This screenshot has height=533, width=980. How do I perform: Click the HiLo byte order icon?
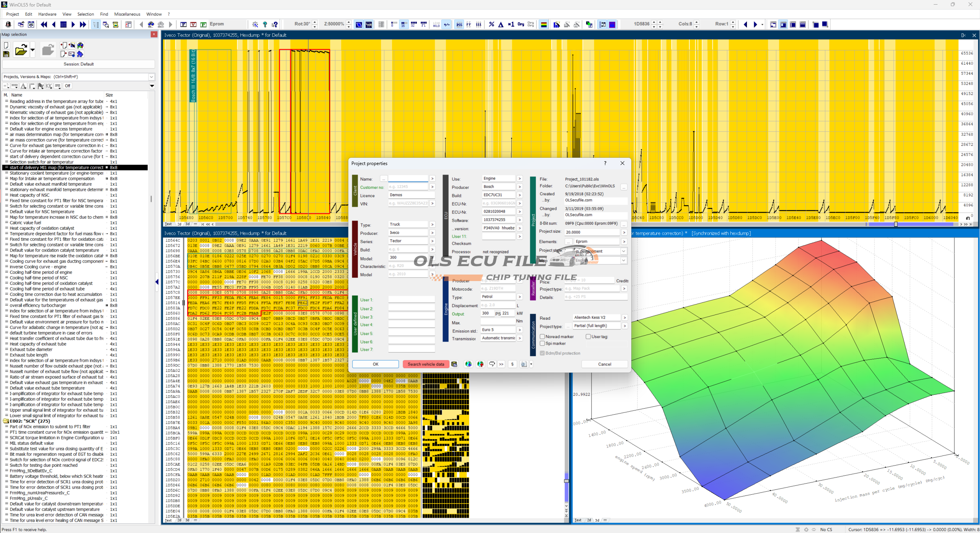(436, 25)
